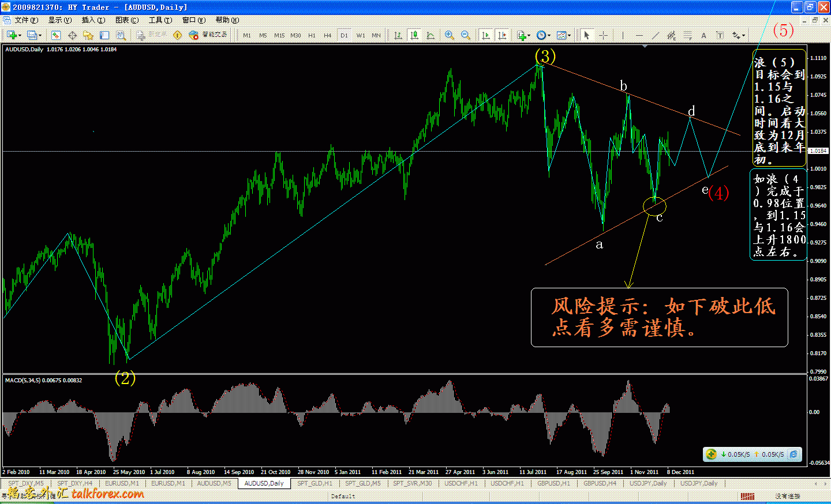Click the MDI child window restore icon
This screenshot has height=504, width=831.
coord(815,20)
